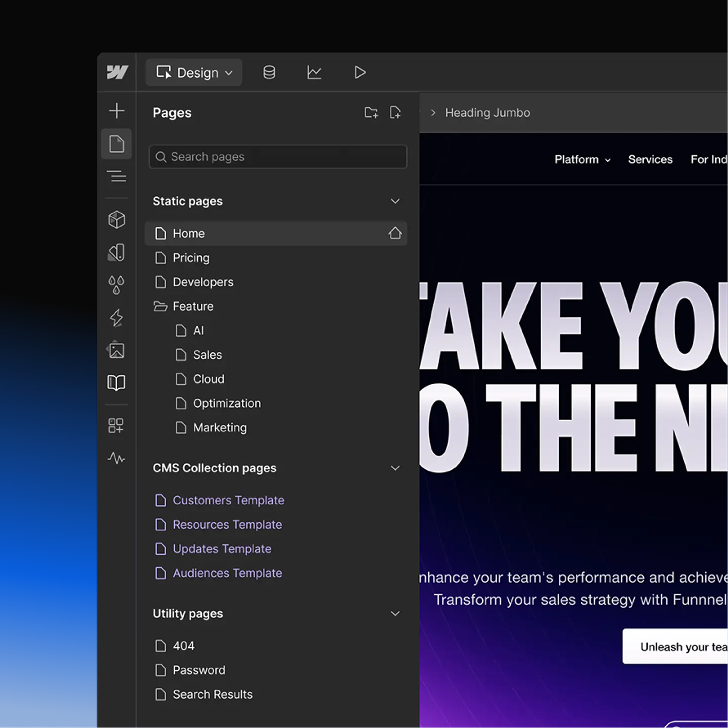Click the Webflow logo menu

click(117, 72)
